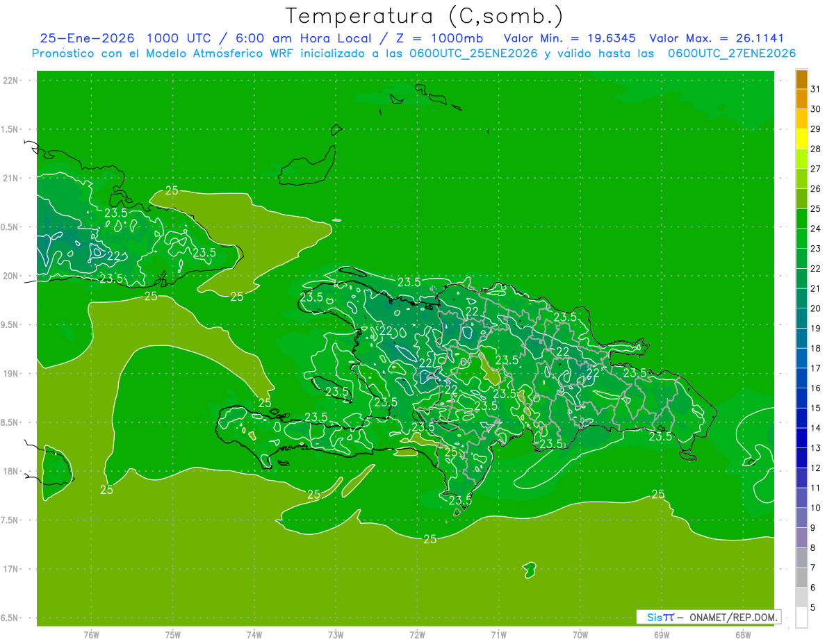Image resolution: width=834 pixels, height=644 pixels.
Task: Click the legend value "15"
Action: click(815, 408)
